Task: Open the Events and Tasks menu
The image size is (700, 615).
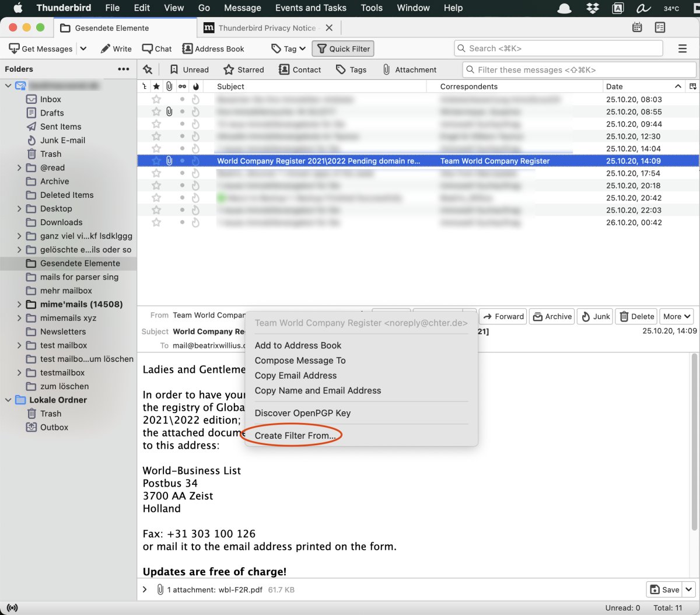Action: pos(310,8)
